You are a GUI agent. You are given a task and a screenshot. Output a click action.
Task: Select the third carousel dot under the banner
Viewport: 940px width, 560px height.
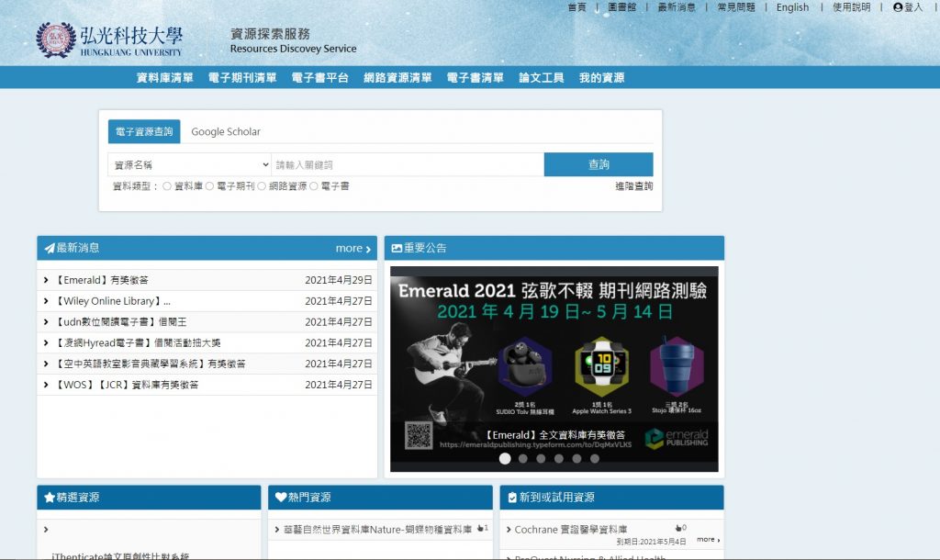tap(541, 459)
